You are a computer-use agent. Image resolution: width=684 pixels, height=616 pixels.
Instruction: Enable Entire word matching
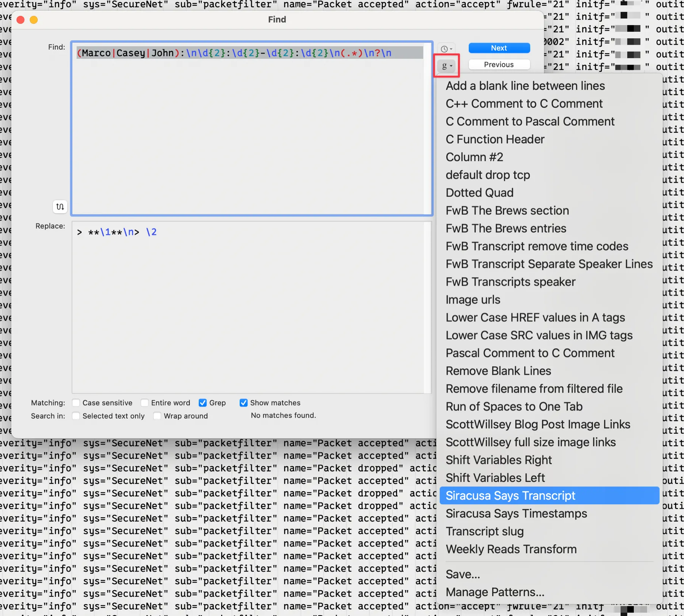[x=145, y=403]
